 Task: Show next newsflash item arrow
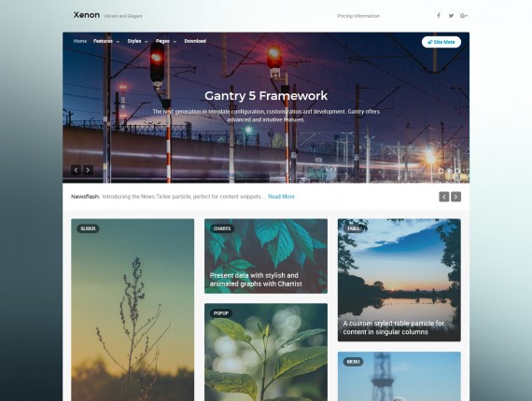pyautogui.click(x=456, y=197)
